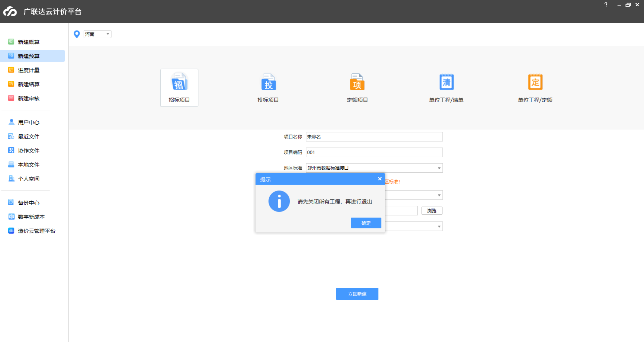644x342 pixels.
Task: Open help with the question mark icon
Action: coord(606,5)
